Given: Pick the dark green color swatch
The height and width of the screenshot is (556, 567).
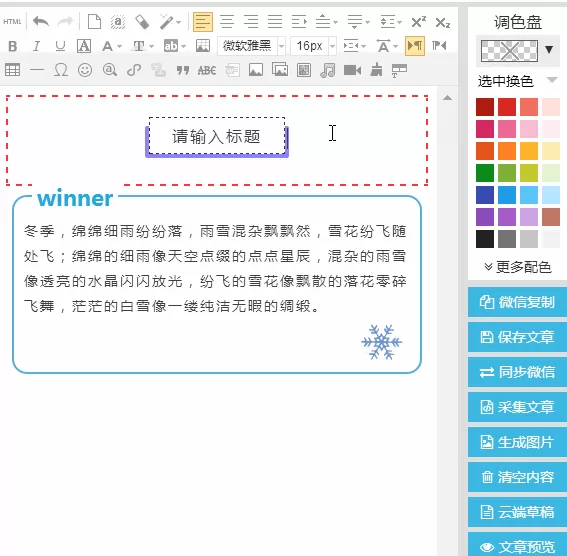Looking at the screenshot, I should [485, 173].
